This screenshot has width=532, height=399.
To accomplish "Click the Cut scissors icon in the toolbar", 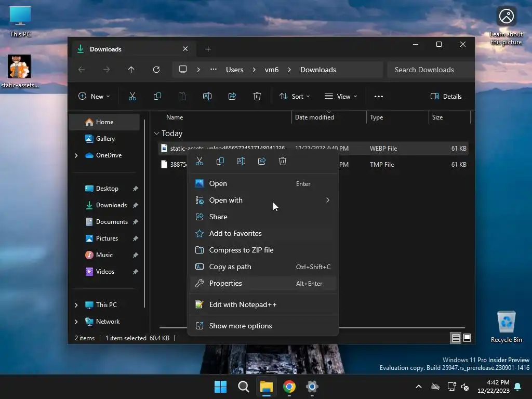I will coord(132,96).
